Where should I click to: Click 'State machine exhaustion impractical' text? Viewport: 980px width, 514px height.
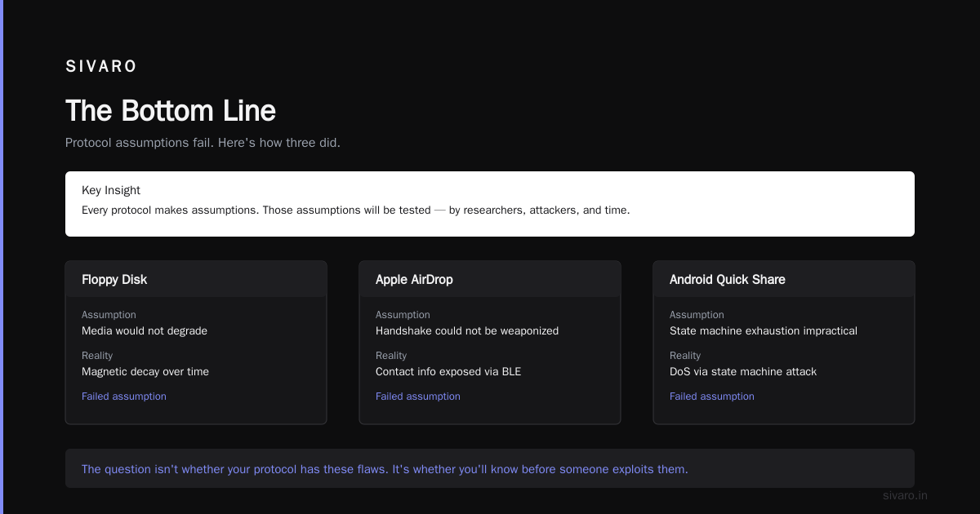(x=764, y=331)
